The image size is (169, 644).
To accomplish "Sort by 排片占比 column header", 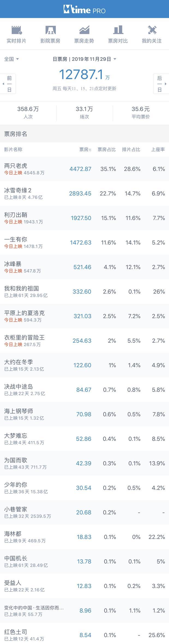I will pos(131,149).
